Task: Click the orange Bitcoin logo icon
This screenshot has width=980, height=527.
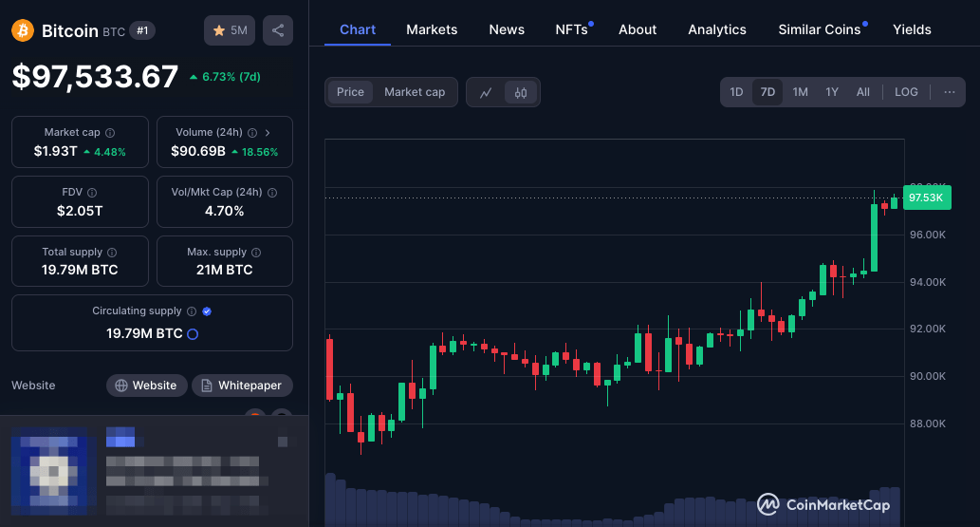Action: pyautogui.click(x=22, y=30)
